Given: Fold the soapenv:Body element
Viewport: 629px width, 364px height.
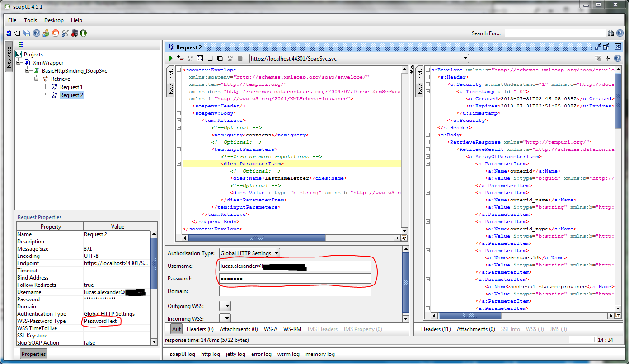Looking at the screenshot, I should [179, 113].
